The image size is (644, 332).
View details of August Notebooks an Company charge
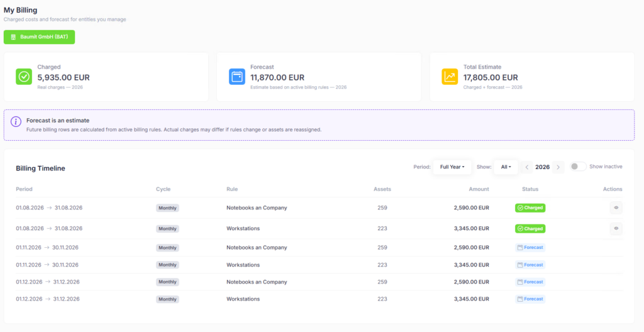[616, 207]
